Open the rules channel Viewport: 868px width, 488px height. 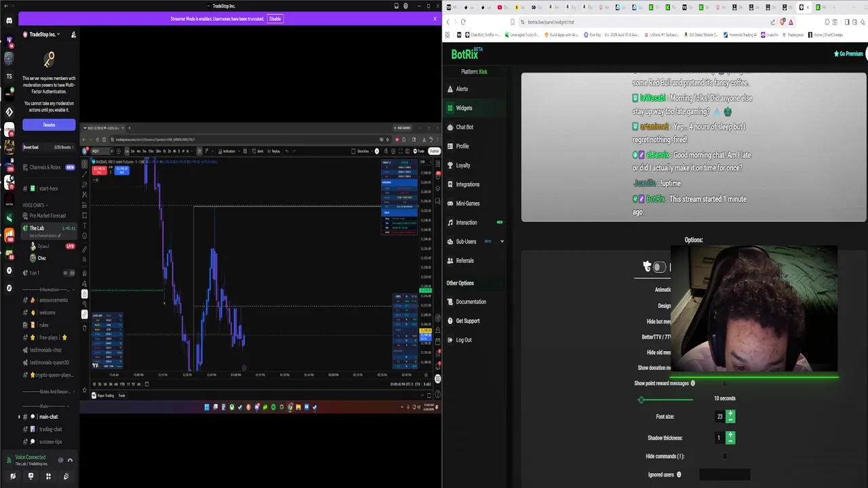click(x=49, y=325)
